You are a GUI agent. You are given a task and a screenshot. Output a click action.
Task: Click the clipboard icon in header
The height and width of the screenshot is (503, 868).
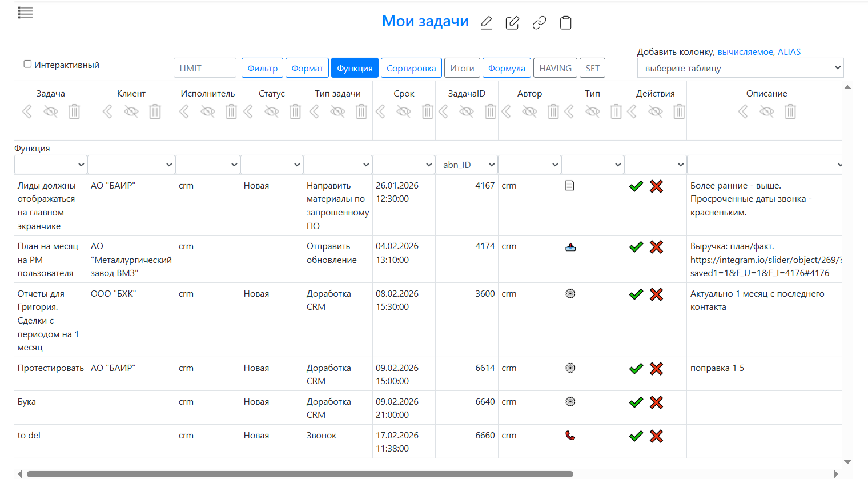(x=565, y=23)
